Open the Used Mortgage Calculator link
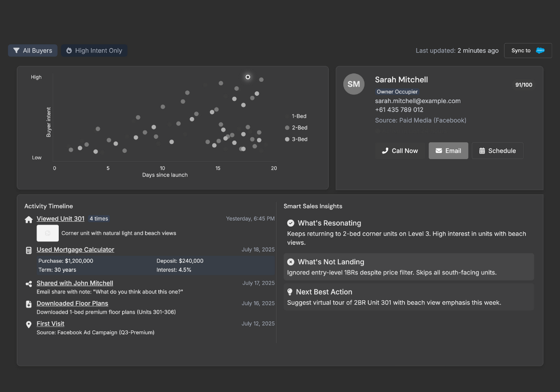560x392 pixels. click(75, 250)
